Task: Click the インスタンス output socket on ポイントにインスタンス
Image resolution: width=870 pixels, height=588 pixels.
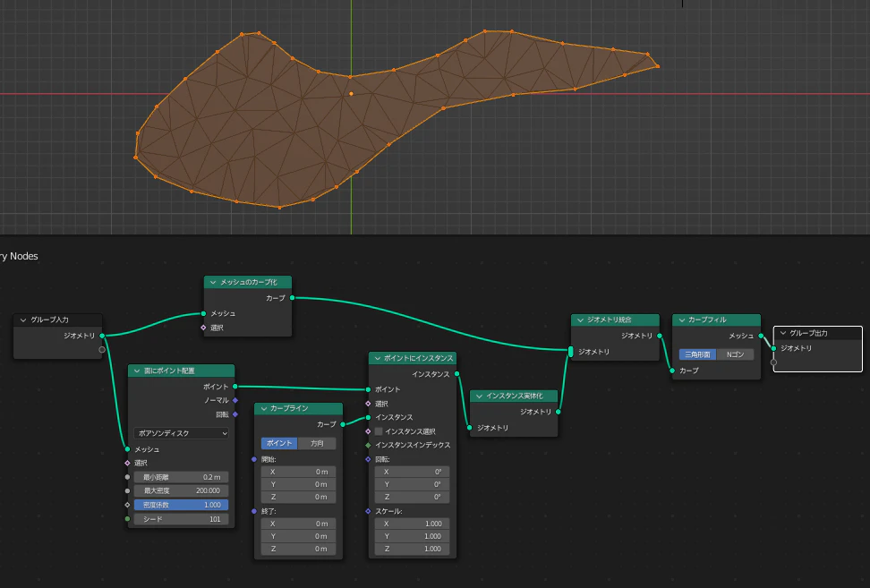Action: click(457, 374)
